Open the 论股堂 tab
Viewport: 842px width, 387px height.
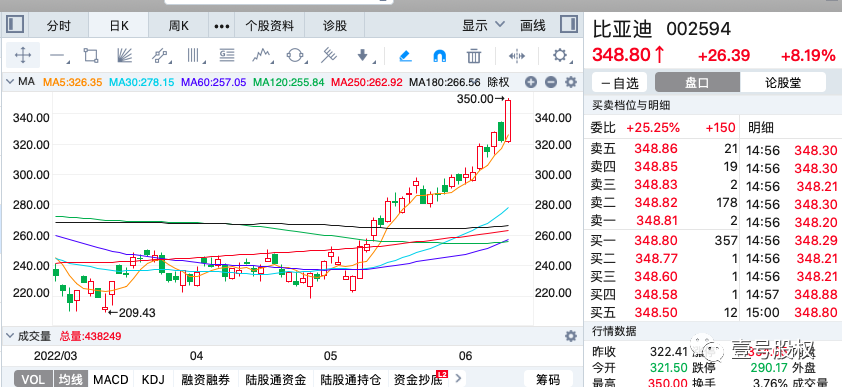(x=782, y=83)
